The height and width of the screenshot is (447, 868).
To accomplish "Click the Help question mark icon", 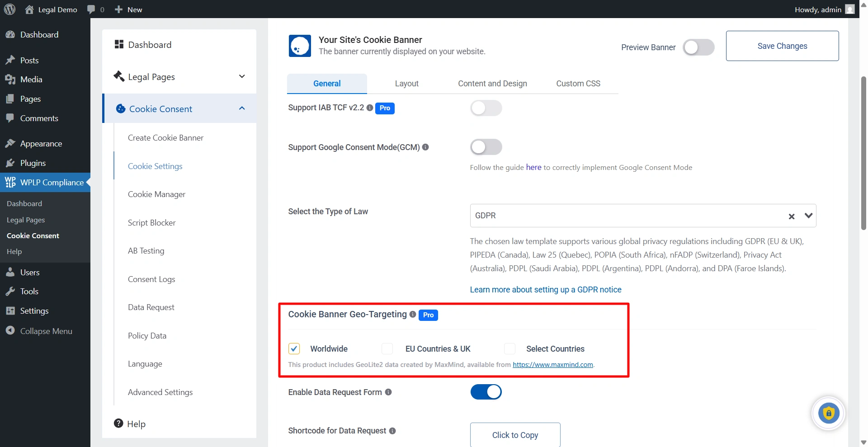I will click(118, 423).
